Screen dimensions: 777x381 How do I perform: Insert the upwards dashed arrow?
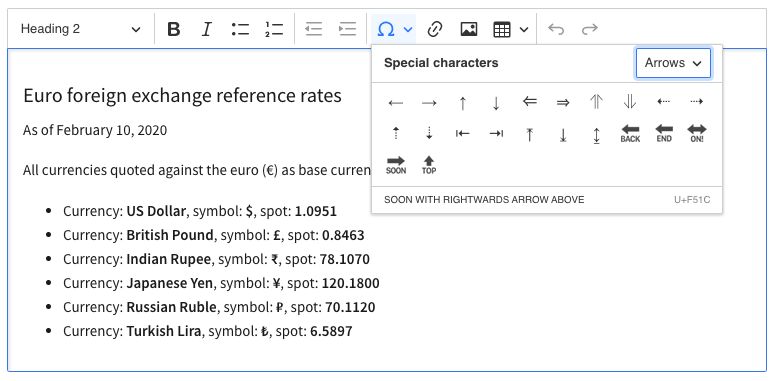point(395,133)
